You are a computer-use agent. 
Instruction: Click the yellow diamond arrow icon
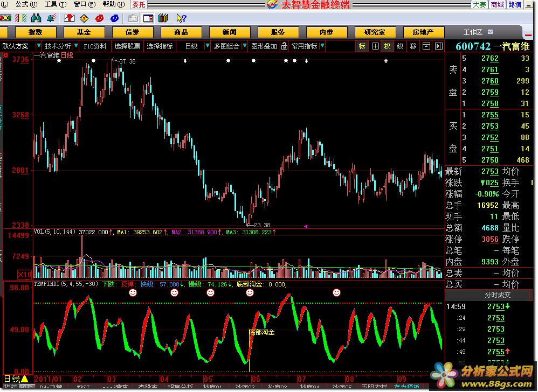[84, 18]
